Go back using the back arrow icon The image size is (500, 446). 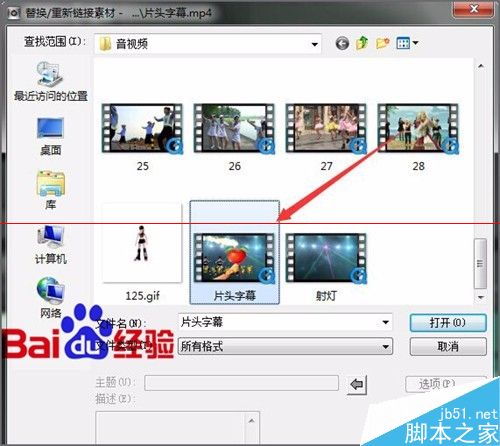342,43
